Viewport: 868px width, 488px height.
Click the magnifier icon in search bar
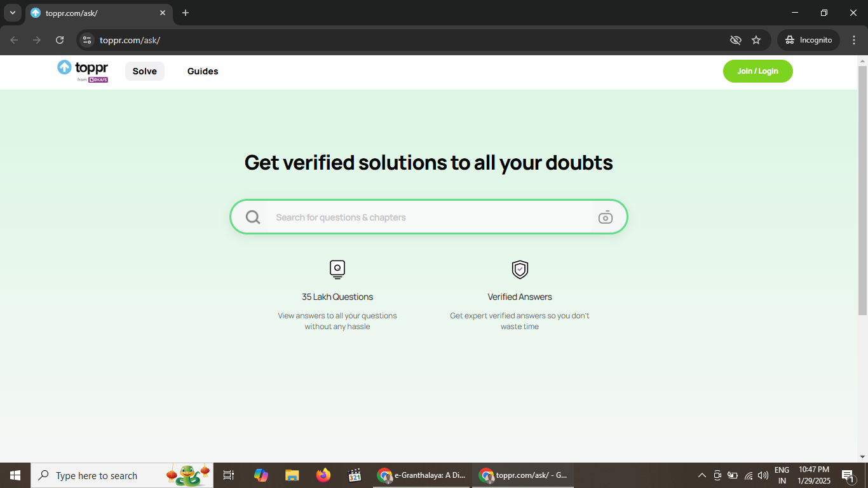(x=253, y=217)
